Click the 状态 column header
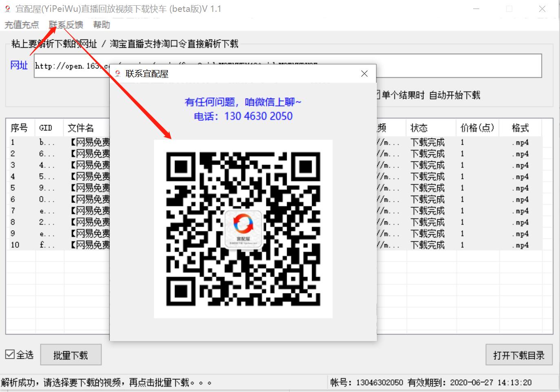The image size is (560, 392). coord(431,128)
